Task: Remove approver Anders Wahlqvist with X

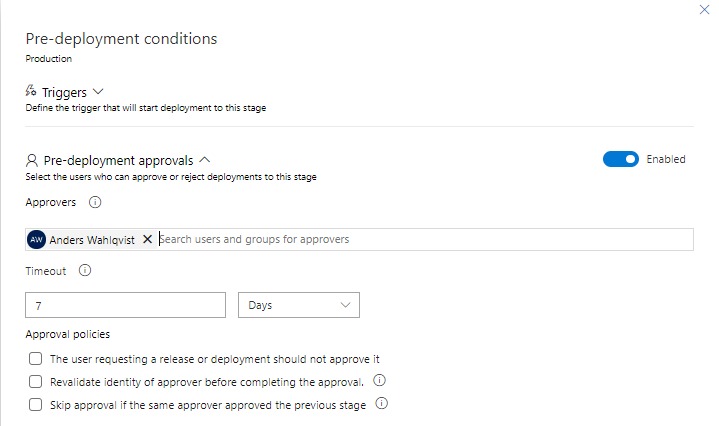Action: coord(148,240)
